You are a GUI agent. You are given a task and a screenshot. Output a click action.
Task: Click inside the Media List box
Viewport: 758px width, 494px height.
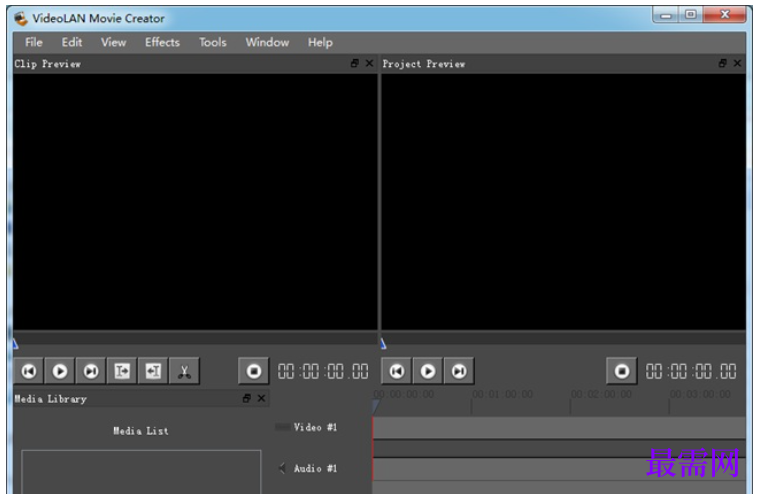click(141, 472)
